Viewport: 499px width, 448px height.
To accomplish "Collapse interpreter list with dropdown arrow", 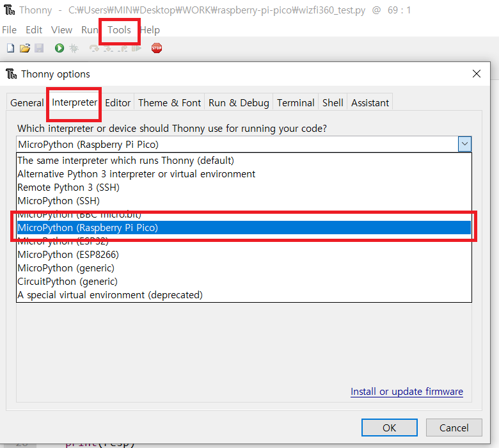I will [464, 144].
